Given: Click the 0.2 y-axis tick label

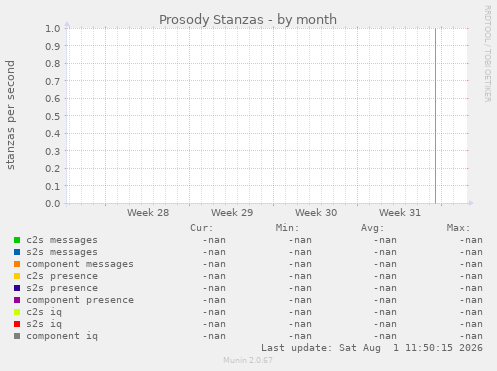Looking at the screenshot, I should click(x=53, y=168).
